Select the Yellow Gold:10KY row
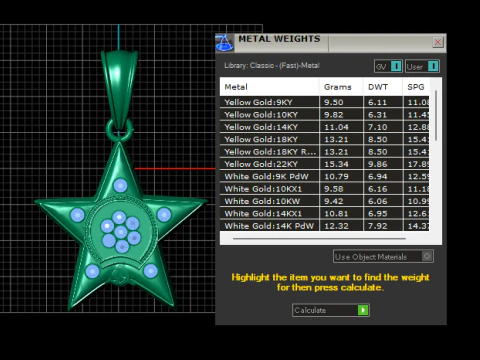Image resolution: width=480 pixels, height=360 pixels. click(324, 115)
